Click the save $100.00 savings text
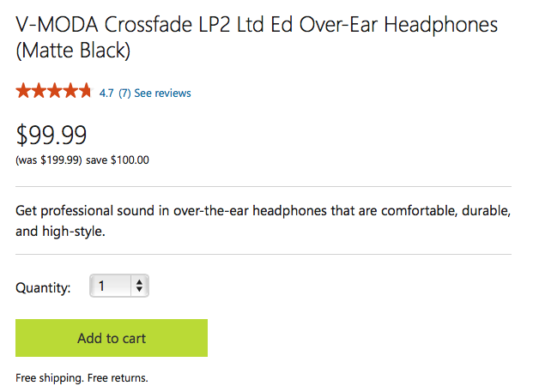The height and width of the screenshot is (392, 533). [118, 160]
